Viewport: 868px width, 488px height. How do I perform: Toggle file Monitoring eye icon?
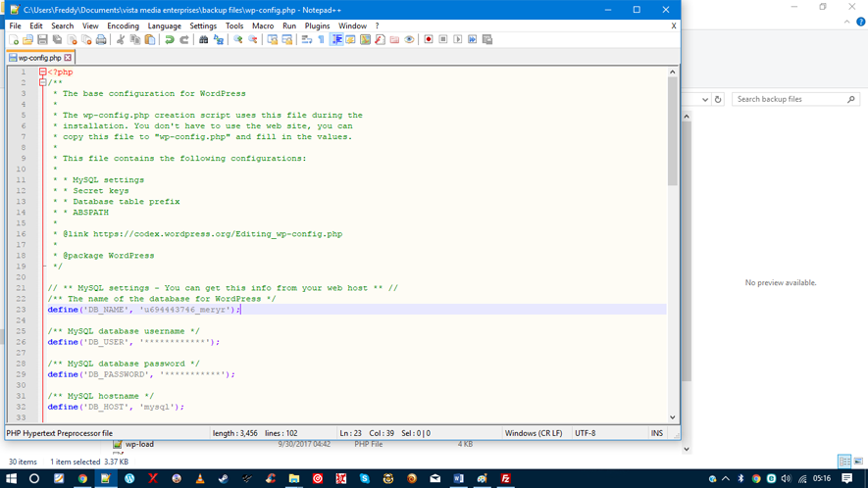point(409,39)
